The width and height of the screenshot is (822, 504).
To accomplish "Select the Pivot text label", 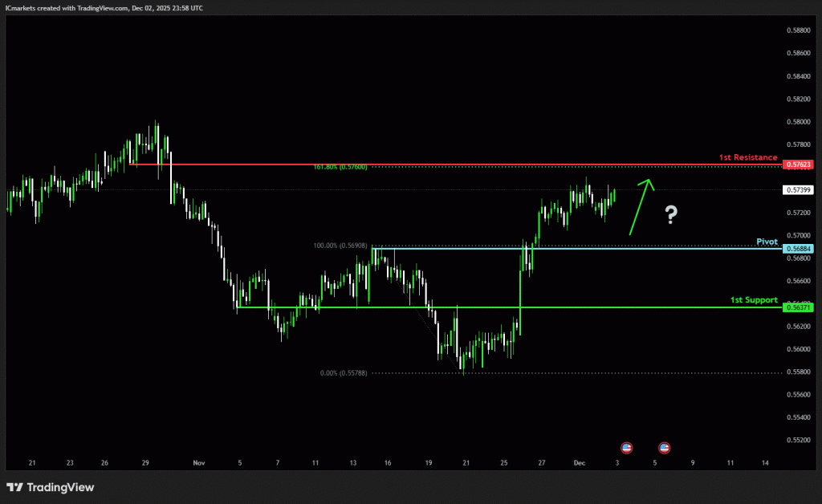I will pos(767,241).
